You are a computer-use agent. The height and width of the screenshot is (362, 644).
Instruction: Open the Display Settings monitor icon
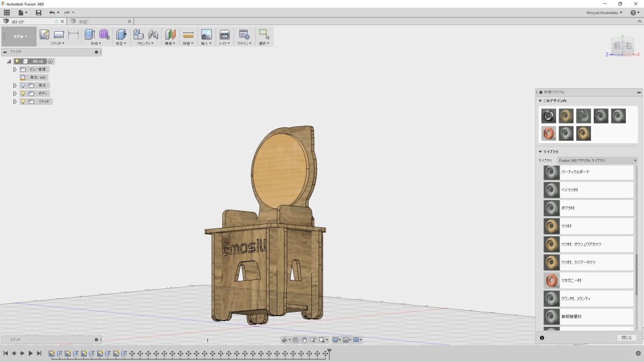click(335, 340)
